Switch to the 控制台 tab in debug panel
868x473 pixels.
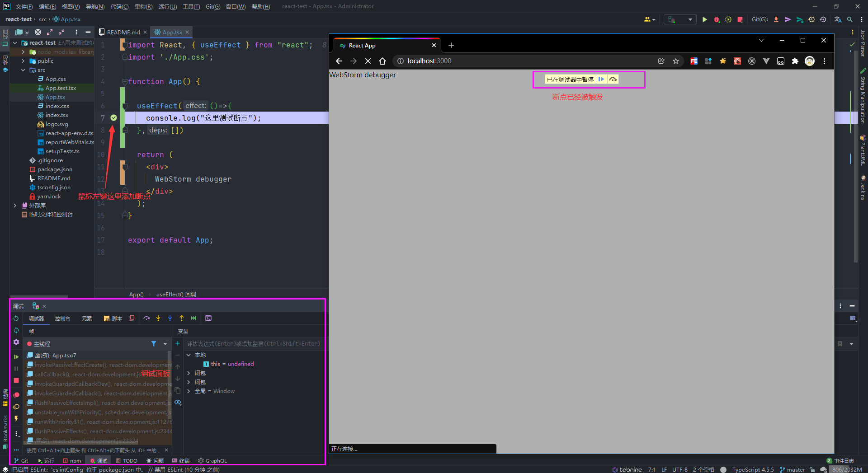[x=62, y=318]
